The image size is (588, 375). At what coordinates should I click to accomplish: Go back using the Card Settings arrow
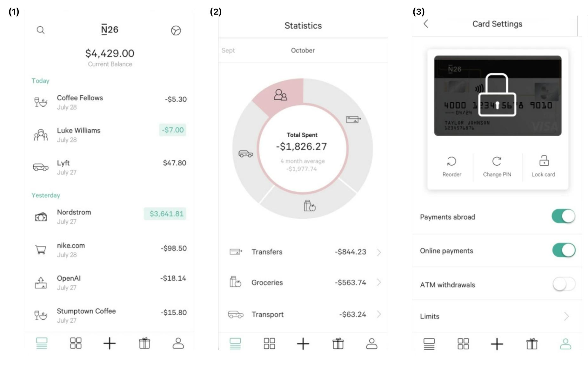click(x=426, y=24)
